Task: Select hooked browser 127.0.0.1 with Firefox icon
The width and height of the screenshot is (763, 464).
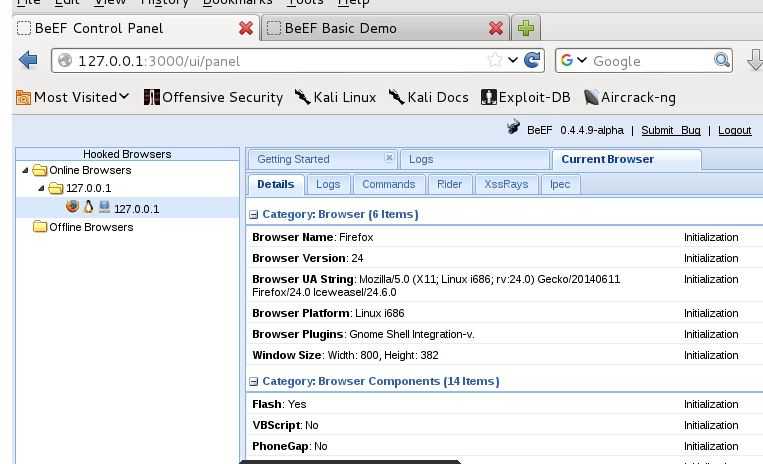Action: click(x=127, y=208)
